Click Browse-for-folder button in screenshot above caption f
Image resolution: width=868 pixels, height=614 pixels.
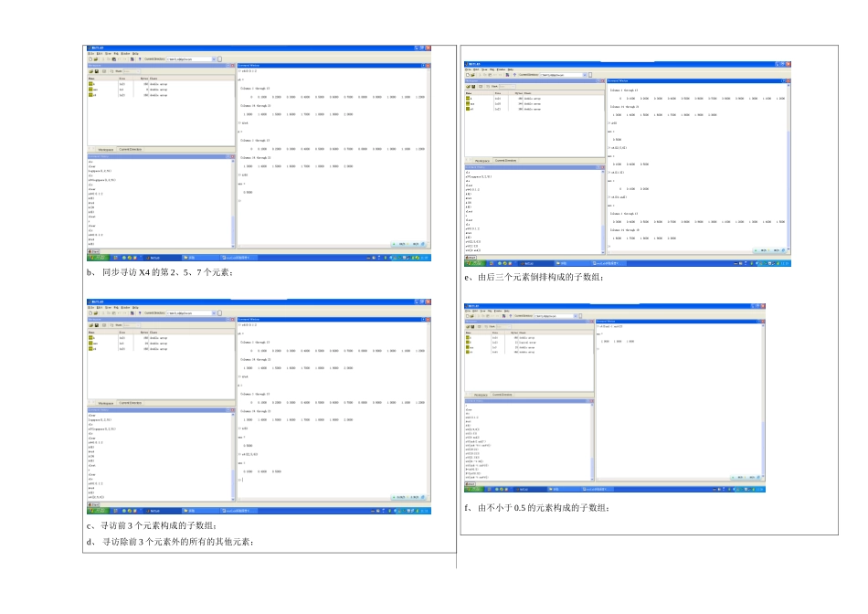tap(580, 316)
